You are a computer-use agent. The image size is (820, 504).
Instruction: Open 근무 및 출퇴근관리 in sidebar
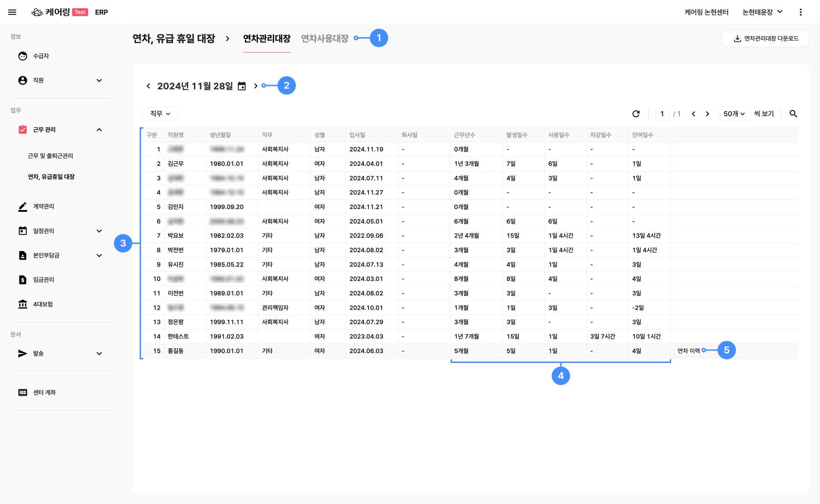pyautogui.click(x=51, y=156)
